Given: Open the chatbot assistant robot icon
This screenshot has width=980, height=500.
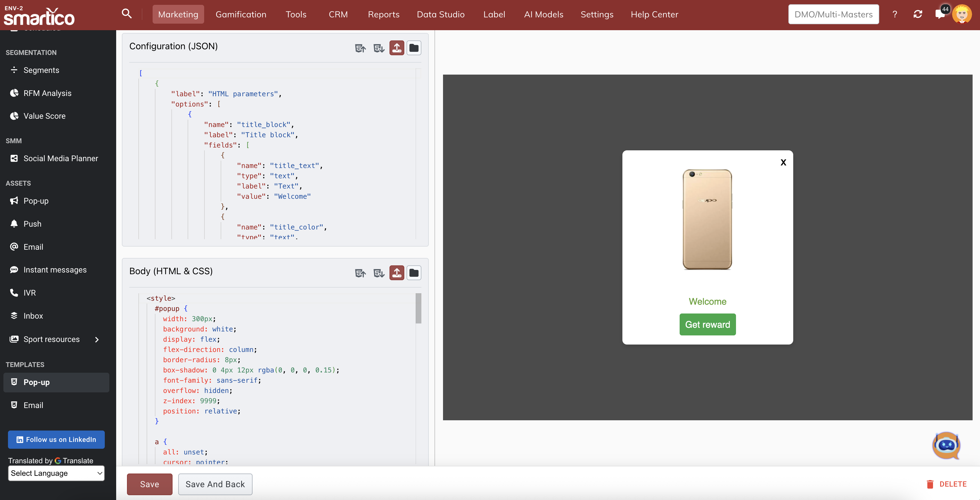Looking at the screenshot, I should point(946,445).
